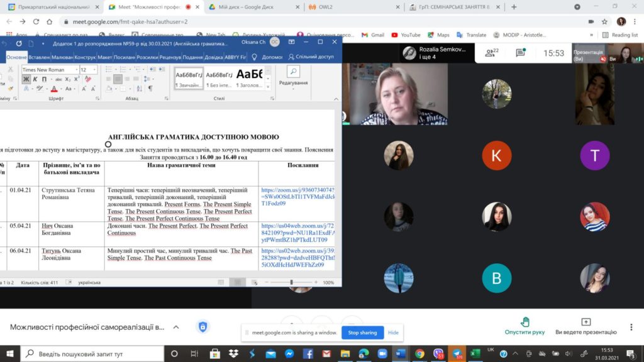Switch to the Мій диск browser tab
The height and width of the screenshot is (362, 644).
250,7
